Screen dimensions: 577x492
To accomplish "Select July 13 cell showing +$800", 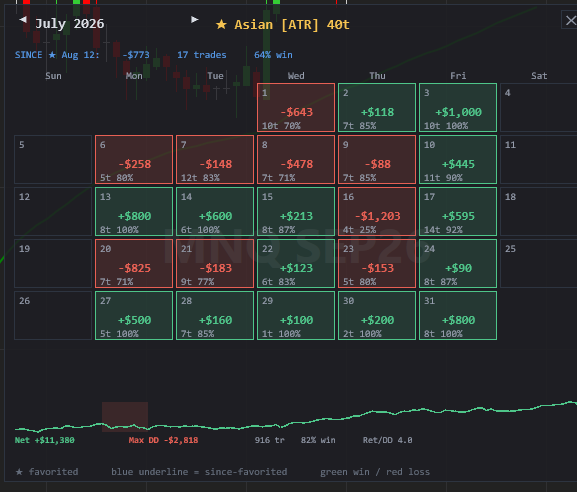I will point(134,211).
